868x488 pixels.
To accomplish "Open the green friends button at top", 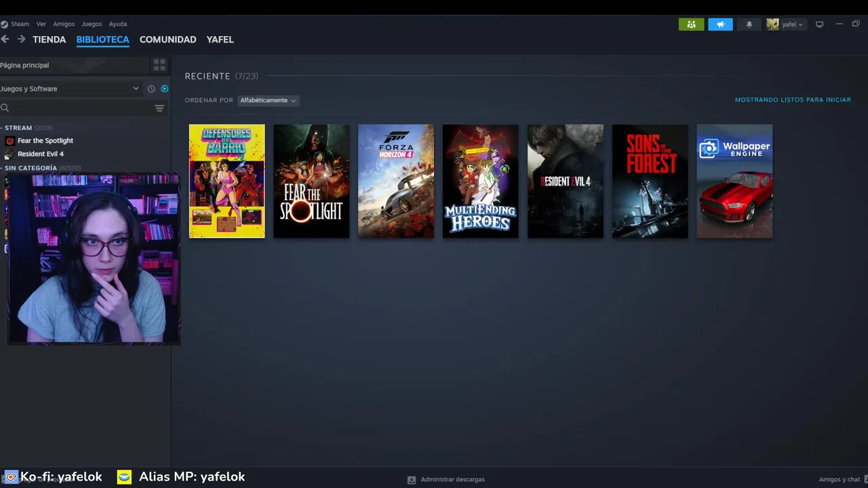I will [691, 24].
